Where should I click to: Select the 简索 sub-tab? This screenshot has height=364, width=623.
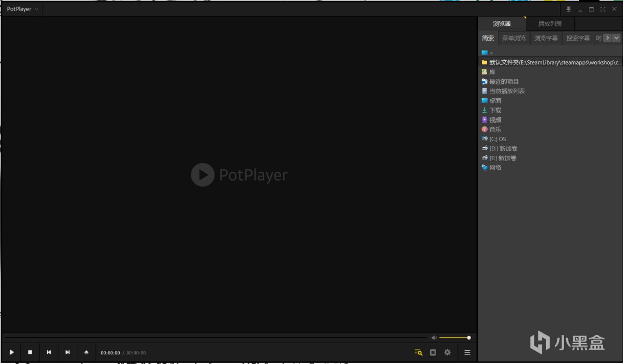click(488, 38)
